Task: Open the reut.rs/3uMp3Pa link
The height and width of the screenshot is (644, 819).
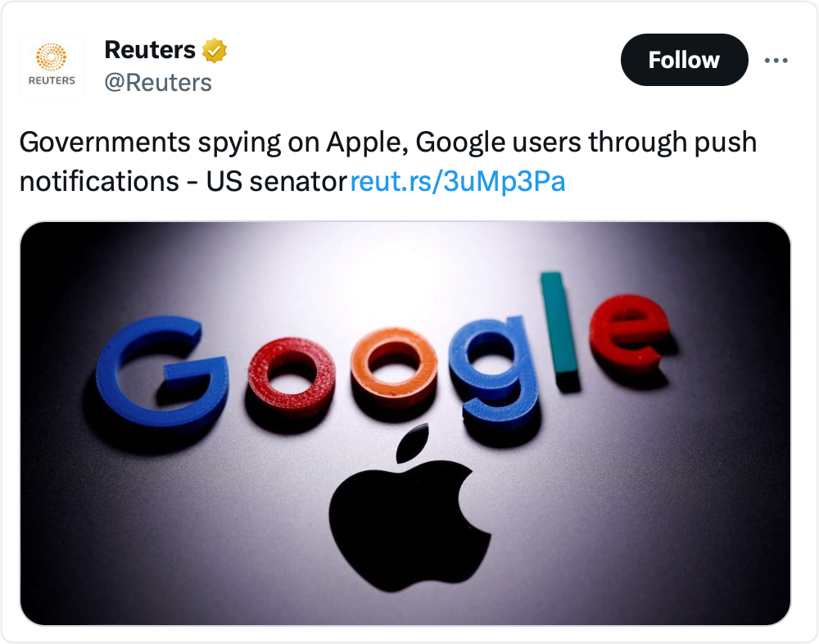Action: (x=458, y=182)
